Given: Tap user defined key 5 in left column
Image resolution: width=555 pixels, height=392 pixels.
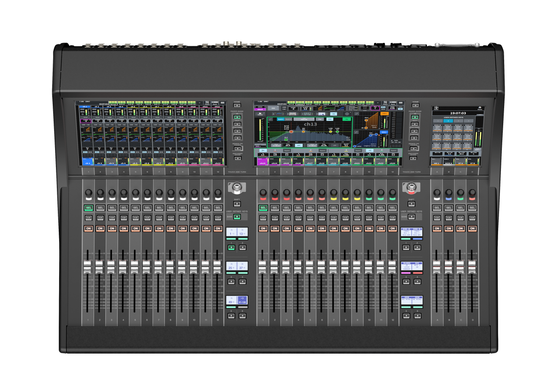Looking at the screenshot, I should coord(232,316).
